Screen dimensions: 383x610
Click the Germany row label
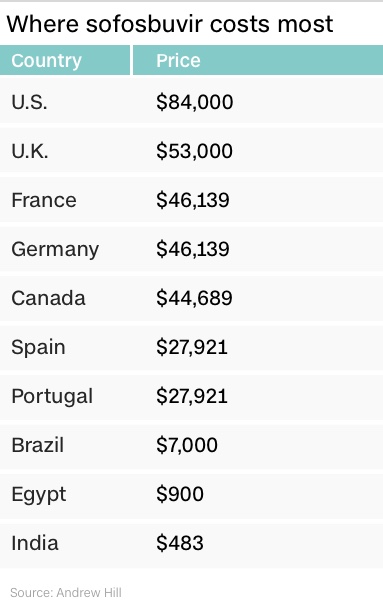55,250
